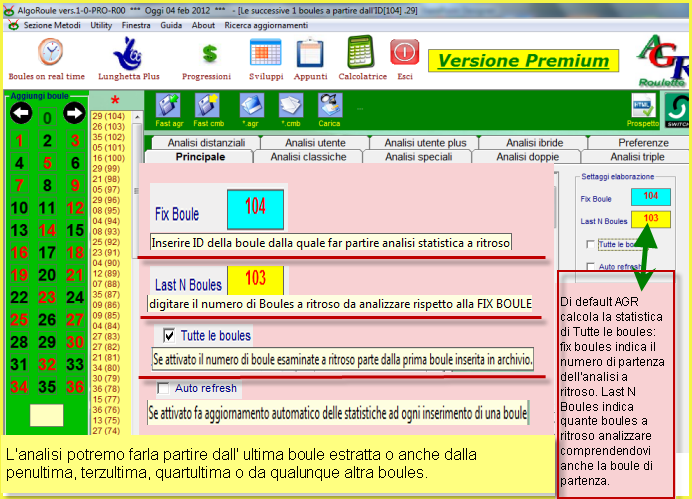692x499 pixels.
Task: Launch the Calcolatrice calculator
Action: 361,54
